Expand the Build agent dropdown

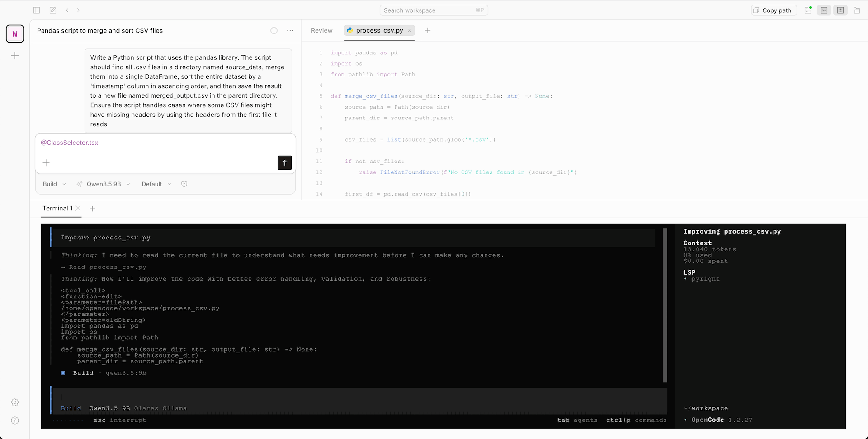(x=54, y=184)
